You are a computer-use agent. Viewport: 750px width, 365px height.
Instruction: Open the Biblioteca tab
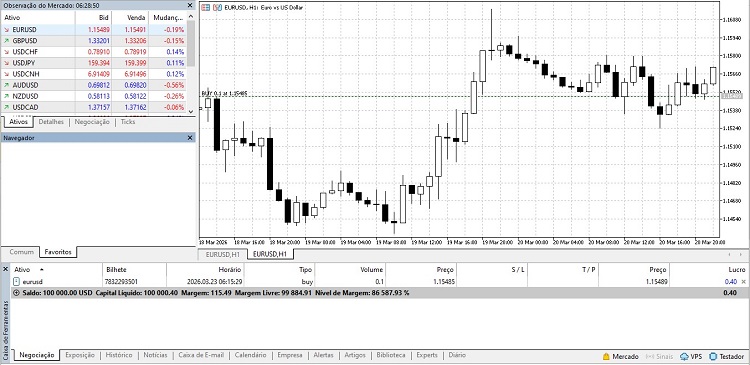(391, 355)
